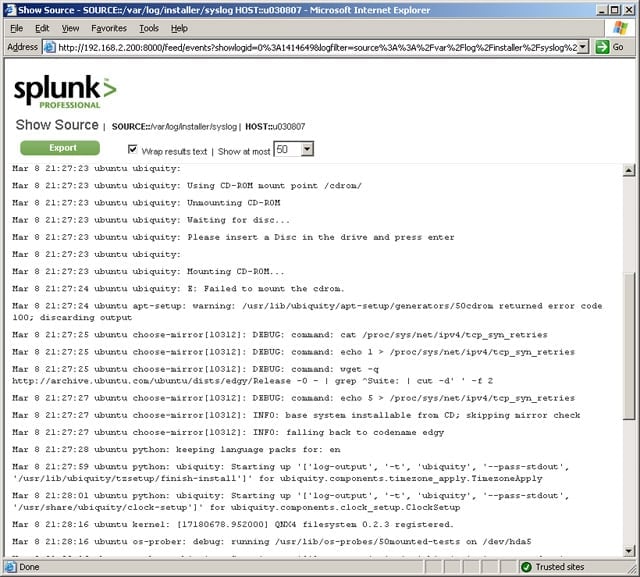This screenshot has width=640, height=577.
Task: Click the address URL field
Action: click(318, 47)
